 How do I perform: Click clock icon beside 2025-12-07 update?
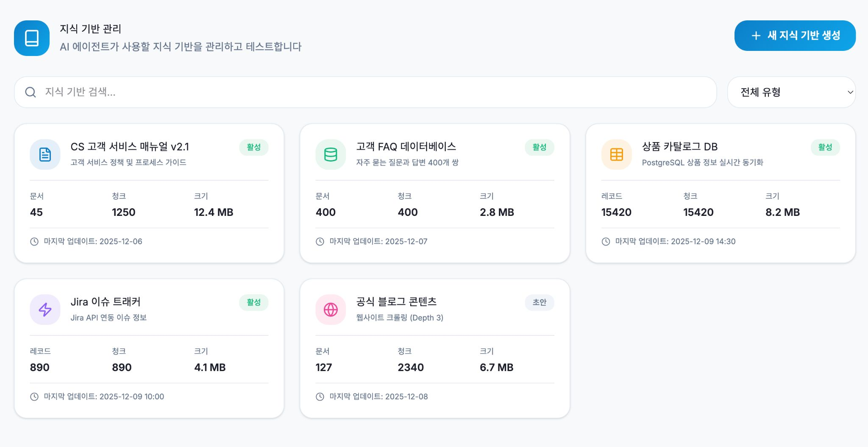[x=320, y=241]
